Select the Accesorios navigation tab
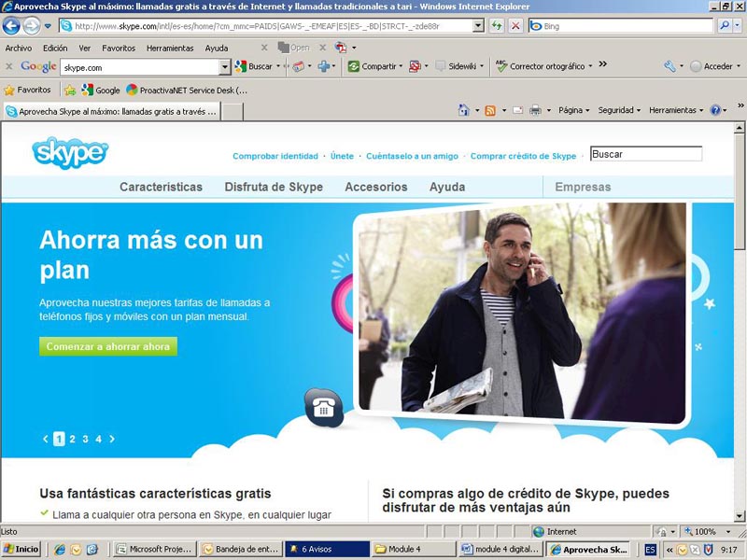 [x=376, y=188]
